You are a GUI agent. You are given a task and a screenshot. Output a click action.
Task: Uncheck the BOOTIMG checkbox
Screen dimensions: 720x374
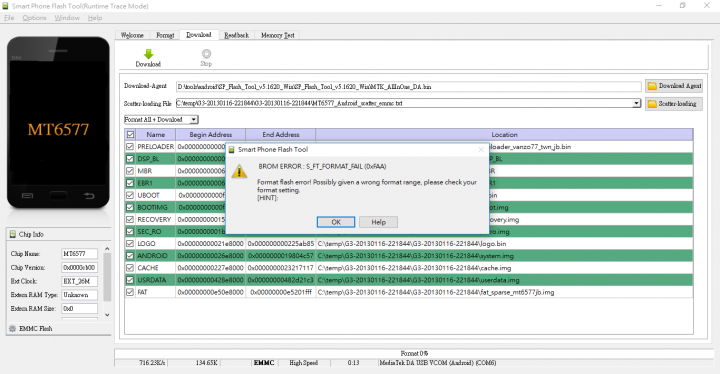[130, 207]
